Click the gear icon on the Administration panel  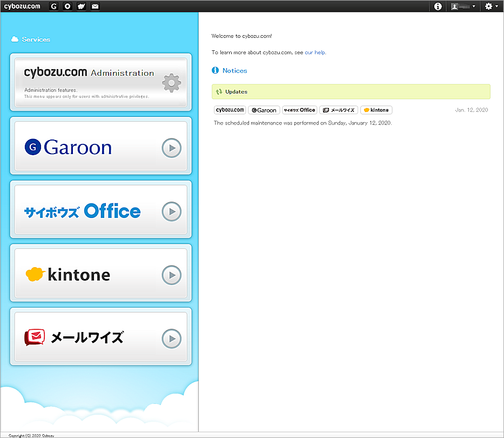pos(171,83)
